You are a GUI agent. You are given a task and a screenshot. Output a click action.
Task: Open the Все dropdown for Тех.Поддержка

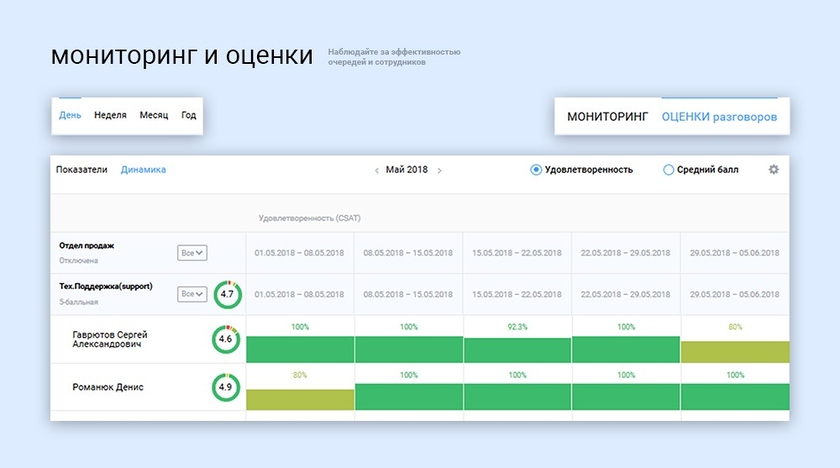coord(192,294)
